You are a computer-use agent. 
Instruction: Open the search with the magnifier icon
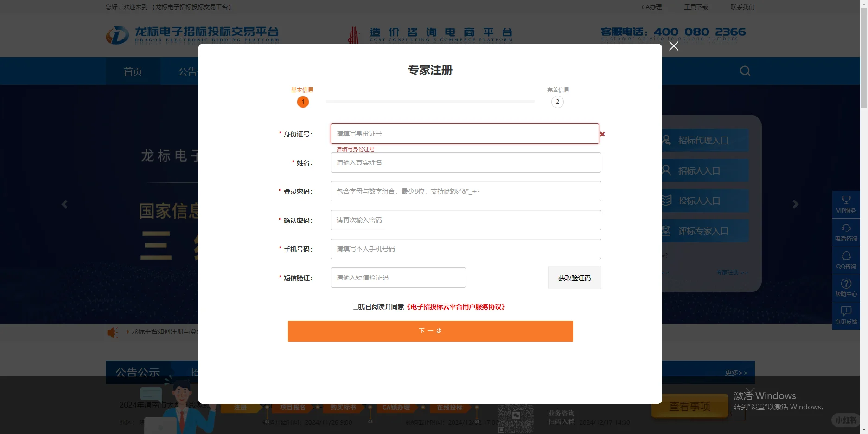(744, 71)
